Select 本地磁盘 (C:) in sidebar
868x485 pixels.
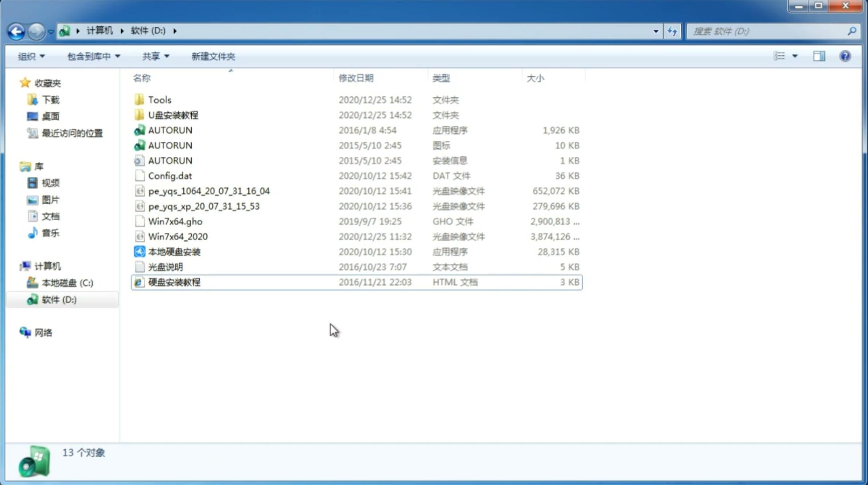pyautogui.click(x=68, y=283)
